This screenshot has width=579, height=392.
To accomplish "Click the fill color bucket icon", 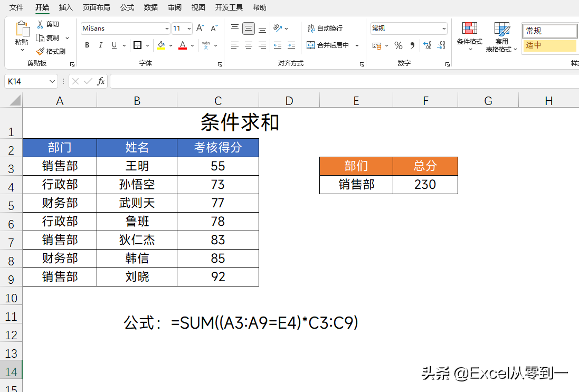I will 161,45.
